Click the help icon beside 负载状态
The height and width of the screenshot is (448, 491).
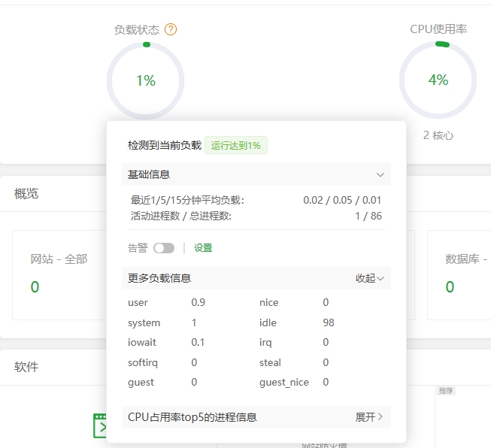pos(171,30)
